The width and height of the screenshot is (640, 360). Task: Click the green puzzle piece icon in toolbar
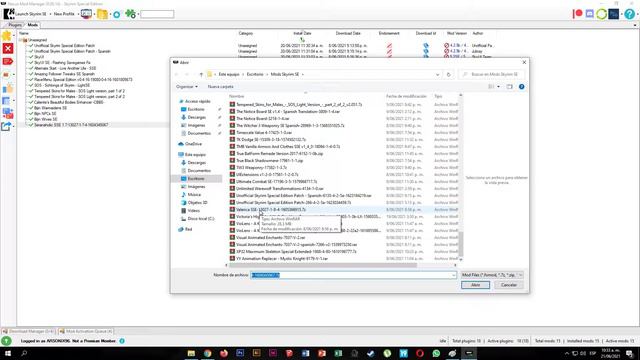click(x=130, y=14)
